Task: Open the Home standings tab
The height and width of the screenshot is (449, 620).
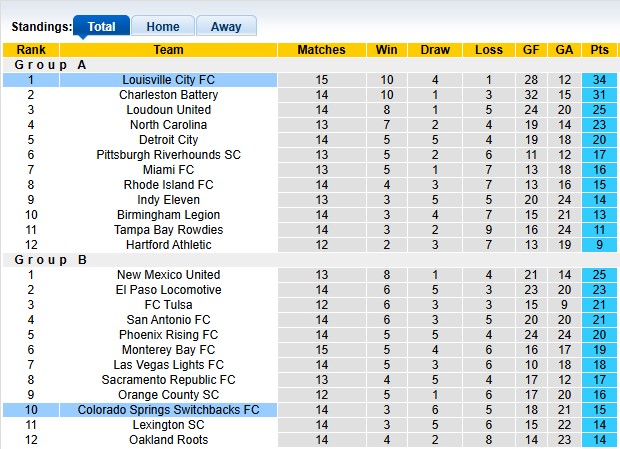Action: click(x=162, y=27)
